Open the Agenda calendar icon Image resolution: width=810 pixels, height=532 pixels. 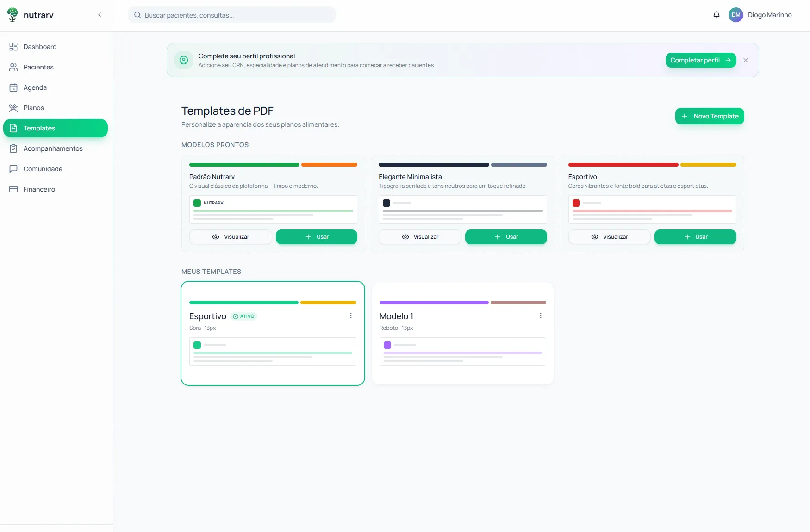click(13, 87)
